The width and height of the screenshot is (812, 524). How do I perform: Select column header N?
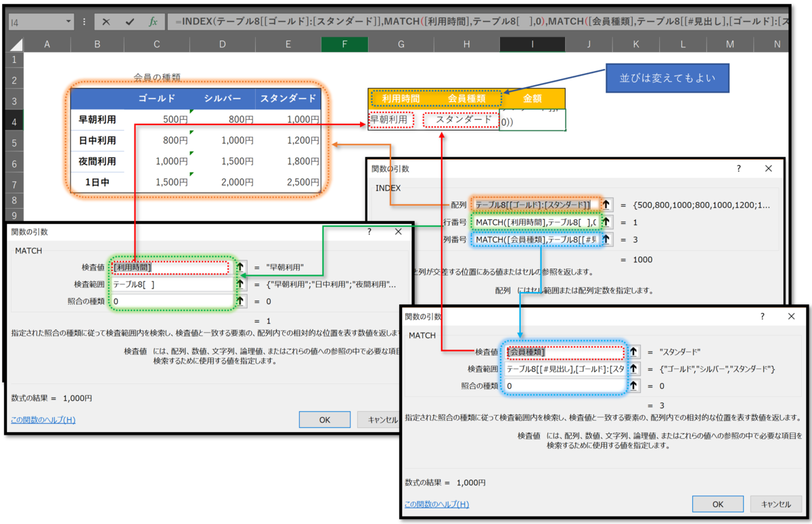pos(776,44)
